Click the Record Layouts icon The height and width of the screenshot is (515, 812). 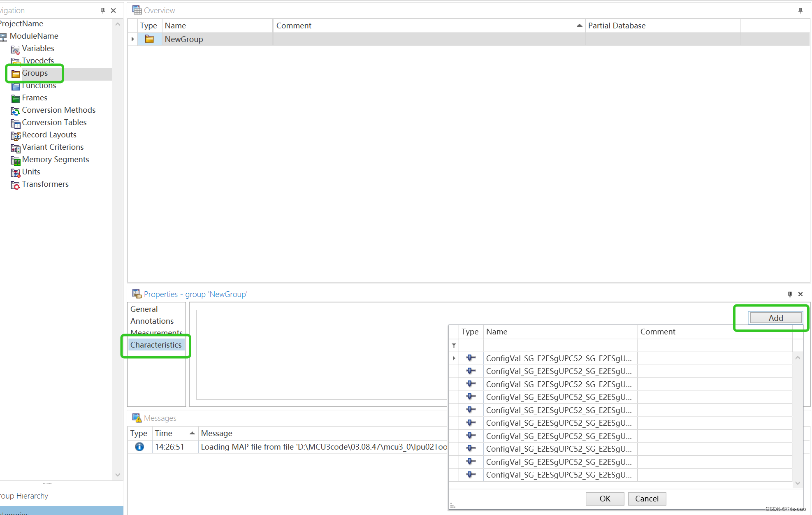pos(15,136)
